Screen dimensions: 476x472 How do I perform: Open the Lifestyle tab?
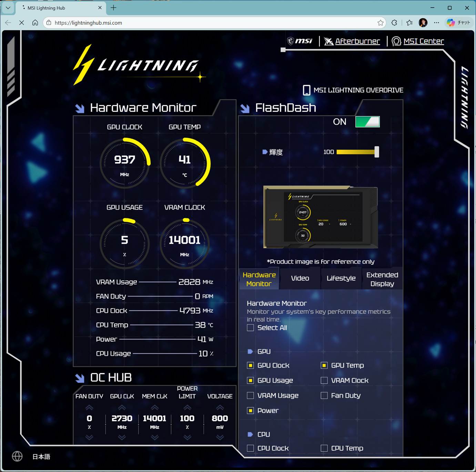[341, 278]
